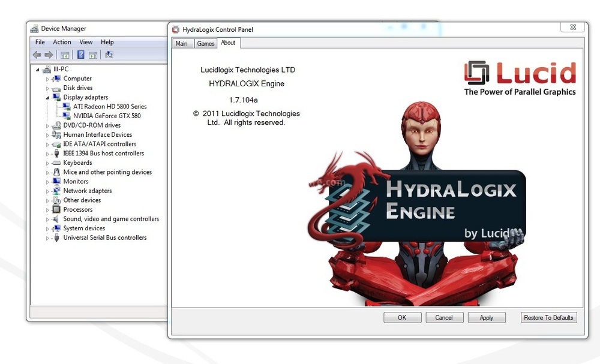Click the Disk drives category icon
This screenshot has width=600, height=364.
coord(56,88)
